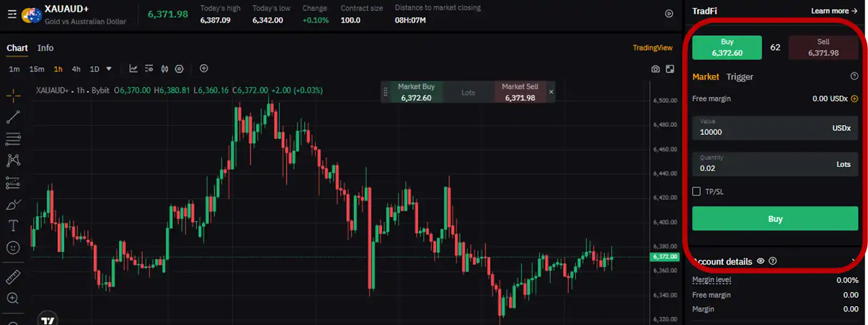Open the Fibonacci retracement tool

click(x=13, y=139)
